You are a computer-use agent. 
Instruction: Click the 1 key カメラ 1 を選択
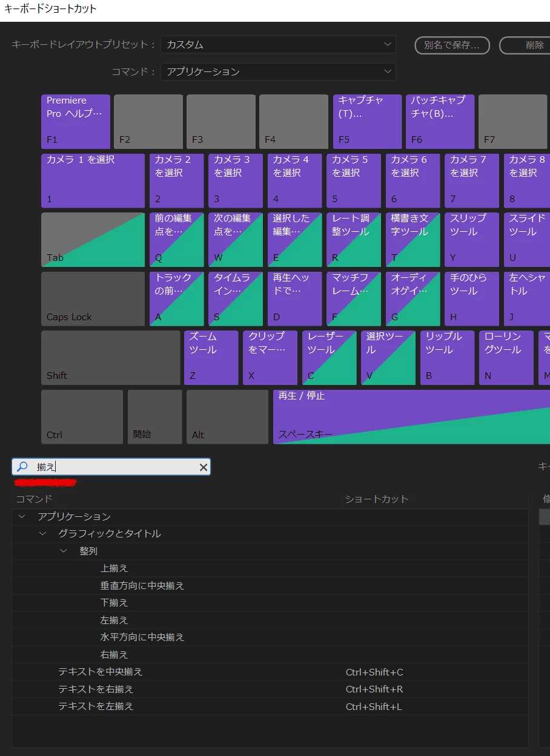point(93,181)
